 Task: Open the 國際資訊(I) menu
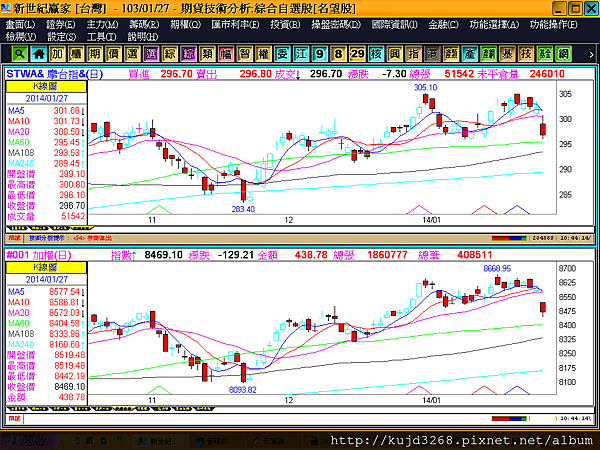[x=394, y=25]
